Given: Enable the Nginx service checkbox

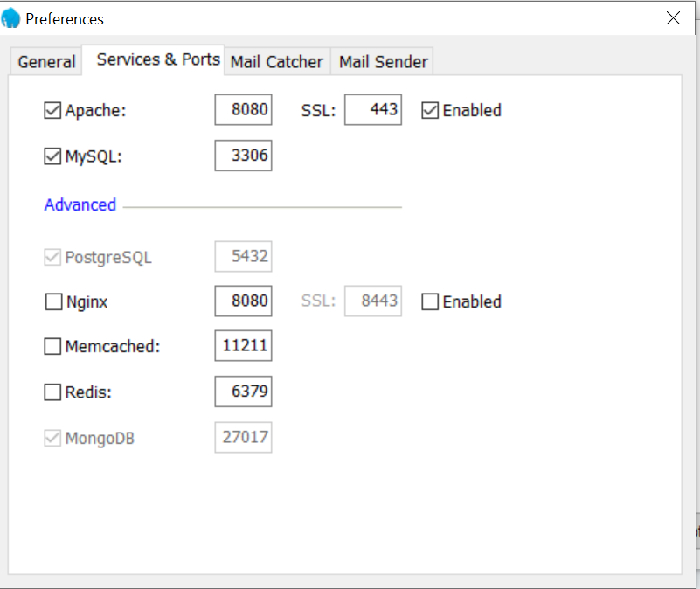Looking at the screenshot, I should coord(53,302).
